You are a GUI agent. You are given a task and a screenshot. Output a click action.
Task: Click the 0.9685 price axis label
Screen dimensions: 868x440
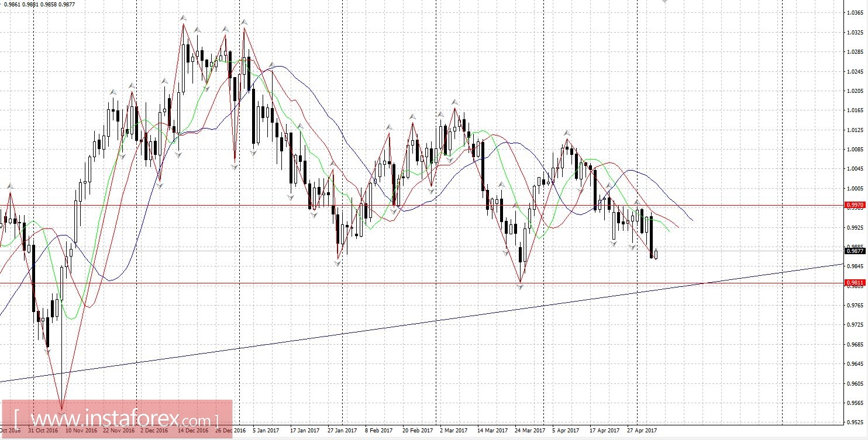[x=855, y=344]
